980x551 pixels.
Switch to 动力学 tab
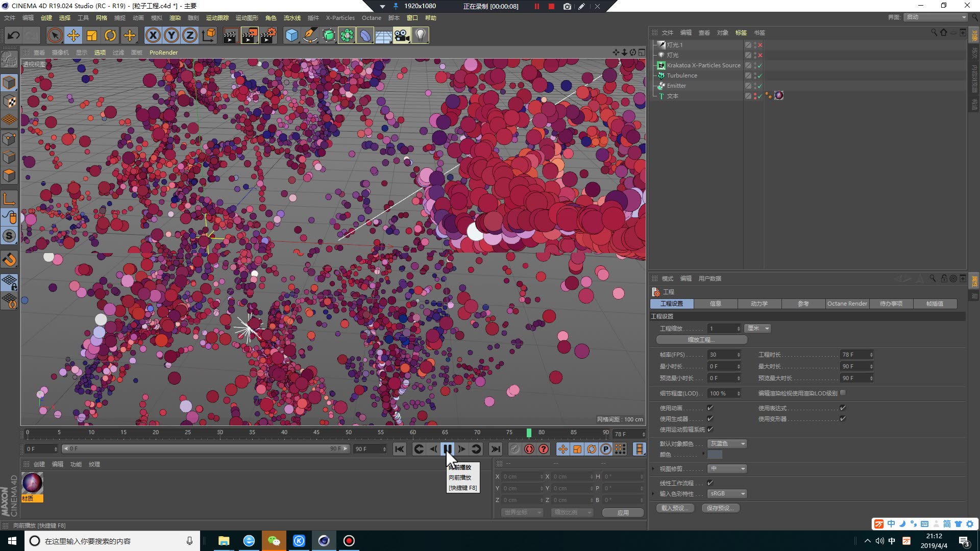pos(759,304)
